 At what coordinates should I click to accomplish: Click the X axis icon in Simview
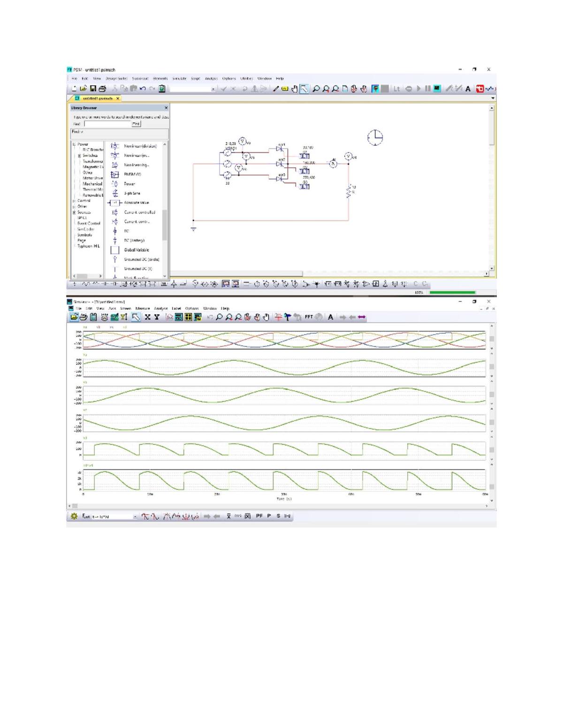click(147, 317)
